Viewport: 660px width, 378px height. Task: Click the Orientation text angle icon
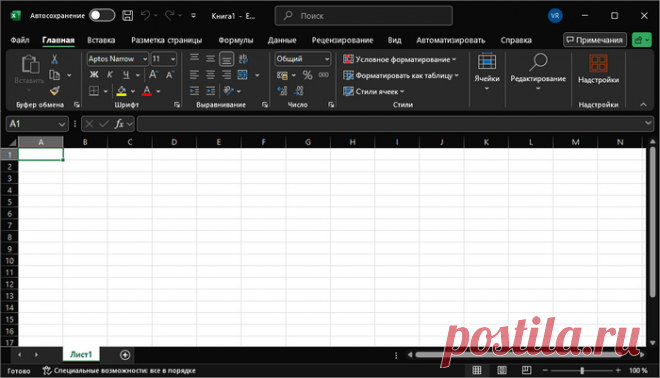[229, 91]
